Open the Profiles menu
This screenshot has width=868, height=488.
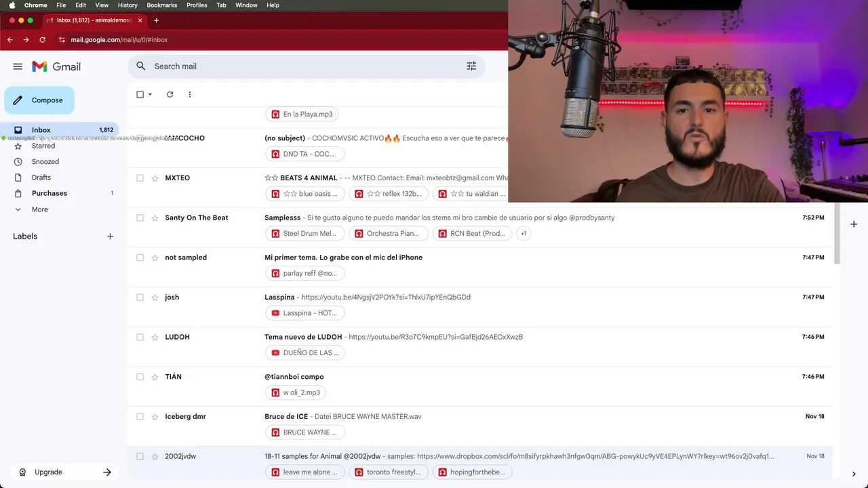coord(197,5)
